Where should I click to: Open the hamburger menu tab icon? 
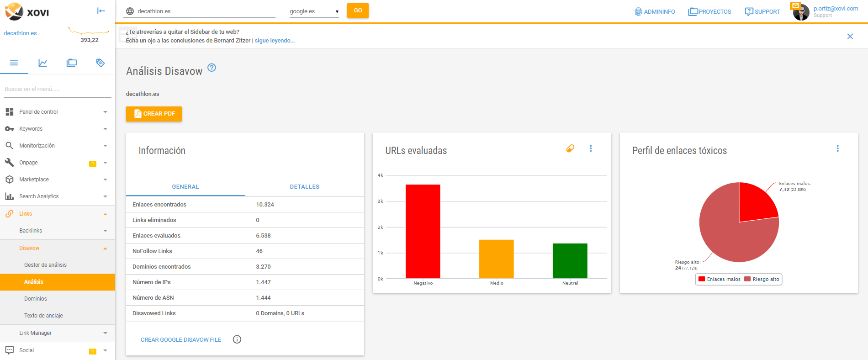point(14,63)
